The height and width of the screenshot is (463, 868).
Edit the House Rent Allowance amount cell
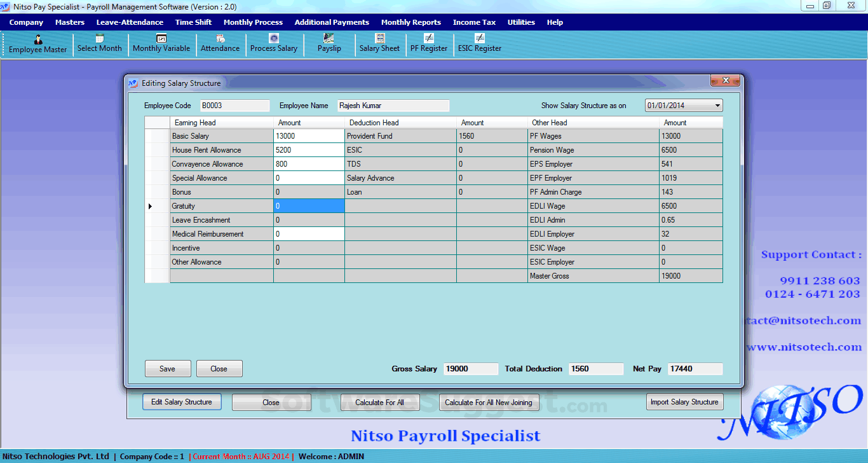pos(309,150)
